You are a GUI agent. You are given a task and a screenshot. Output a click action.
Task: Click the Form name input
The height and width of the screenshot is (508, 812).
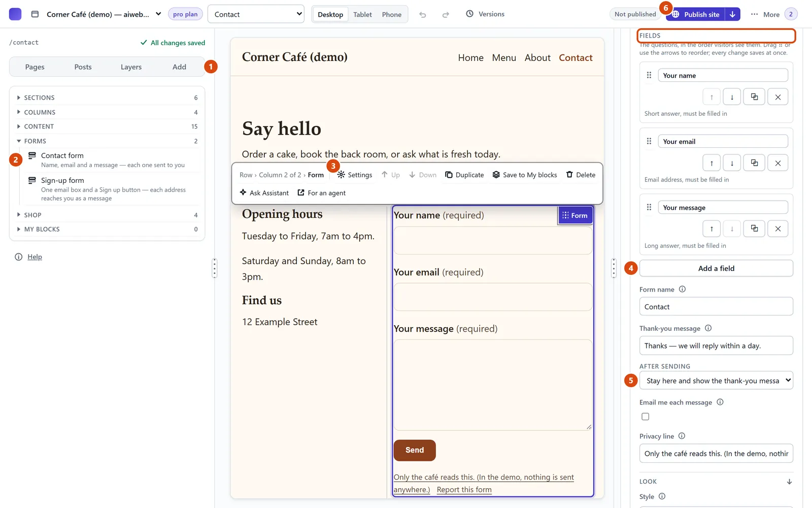(x=716, y=307)
